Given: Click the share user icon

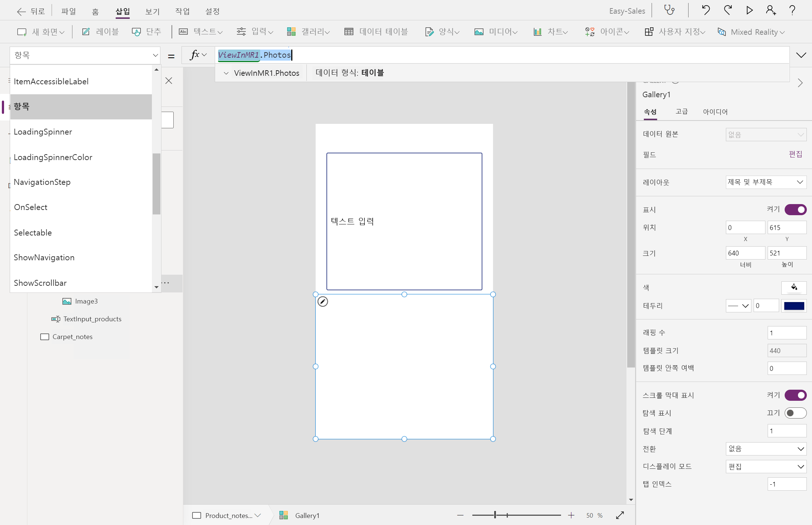Looking at the screenshot, I should coord(771,10).
